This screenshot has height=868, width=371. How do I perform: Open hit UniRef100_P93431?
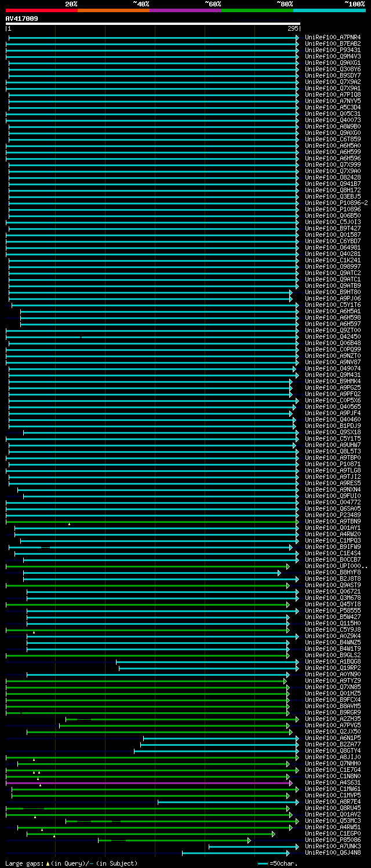[333, 50]
